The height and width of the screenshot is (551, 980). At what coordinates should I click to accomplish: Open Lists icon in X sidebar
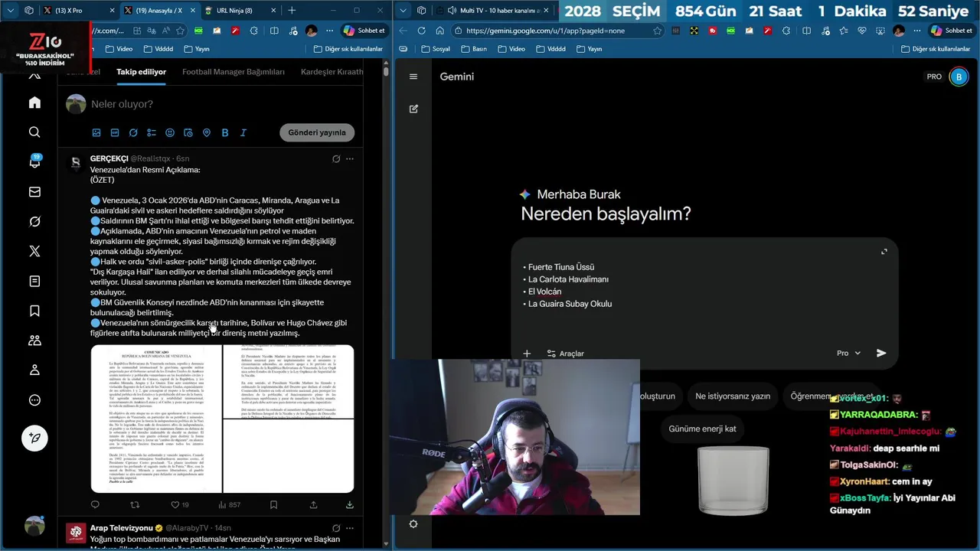pyautogui.click(x=34, y=281)
